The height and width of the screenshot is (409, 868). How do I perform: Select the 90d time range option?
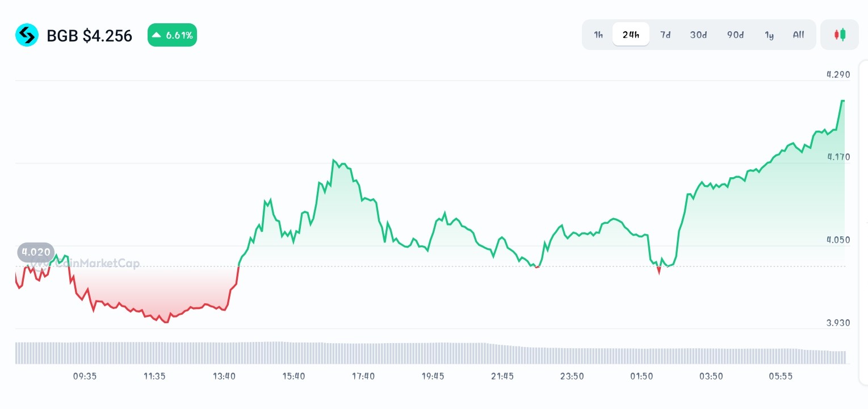(735, 35)
